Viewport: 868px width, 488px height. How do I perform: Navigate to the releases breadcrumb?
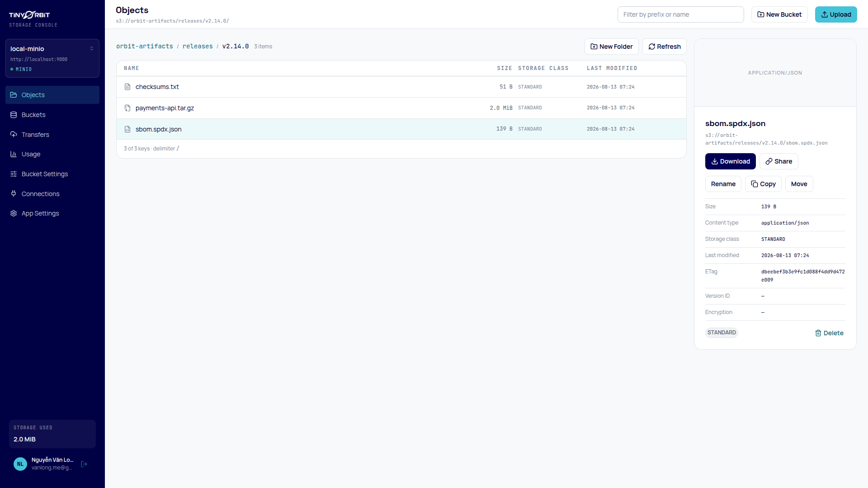(198, 47)
